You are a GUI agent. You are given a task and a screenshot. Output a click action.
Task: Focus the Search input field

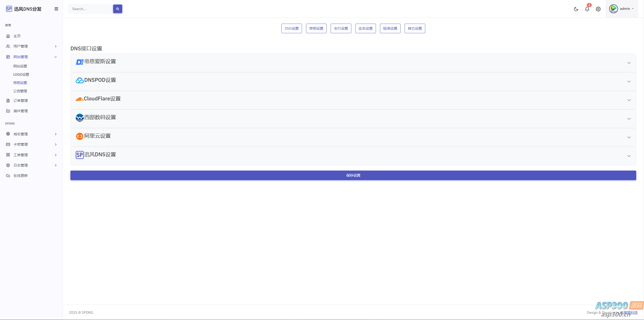click(x=91, y=9)
